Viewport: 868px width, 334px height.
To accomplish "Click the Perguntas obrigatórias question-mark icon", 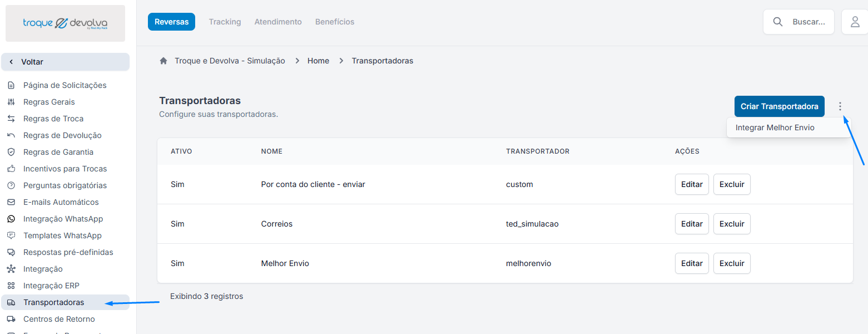I will tap(11, 185).
